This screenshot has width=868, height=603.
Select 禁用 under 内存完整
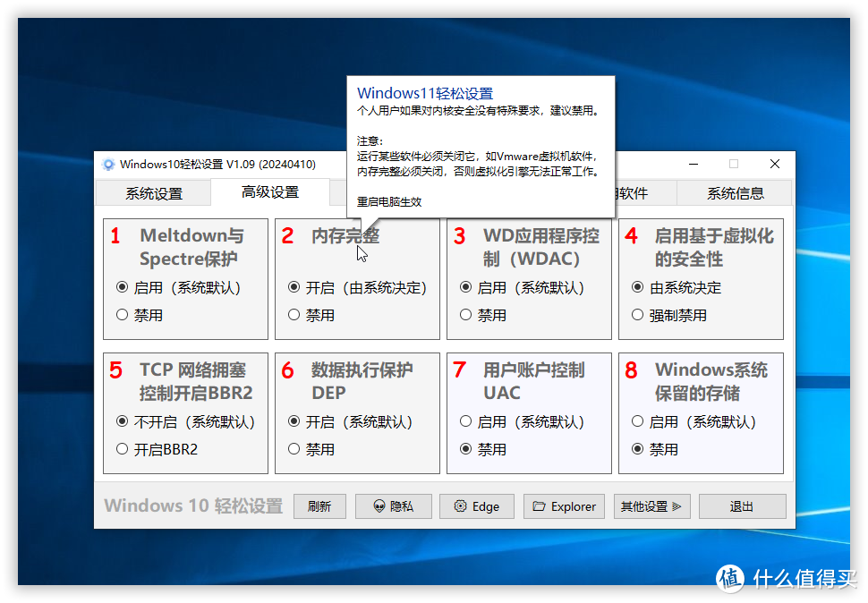click(x=294, y=315)
